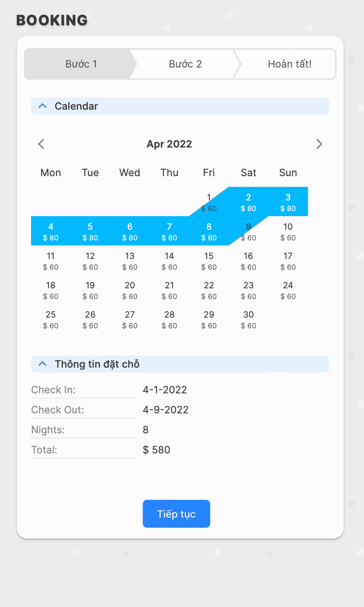The image size is (364, 607).
Task: Go to next month in calendar
Action: point(319,144)
